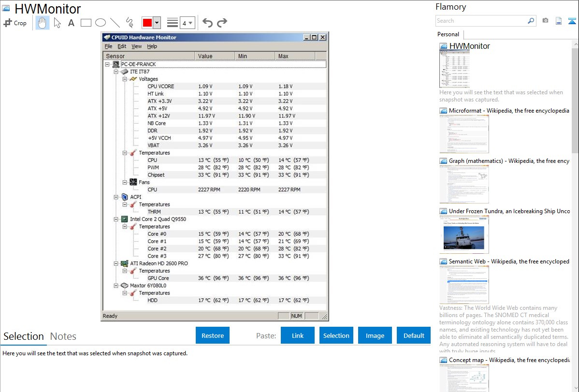Viewport: 579px width, 392px height.
Task: Collapse the ITE IT87 node
Action: [116, 72]
